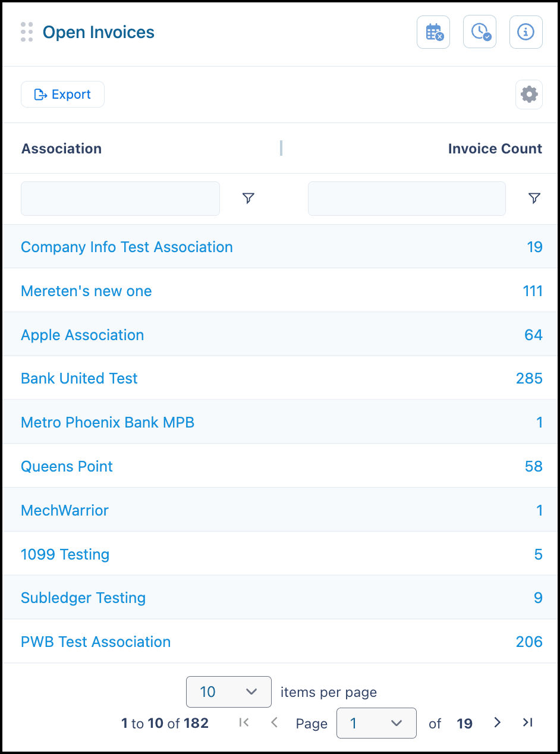Click the Invoice Count filter funnel icon
The height and width of the screenshot is (754, 560).
534,199
